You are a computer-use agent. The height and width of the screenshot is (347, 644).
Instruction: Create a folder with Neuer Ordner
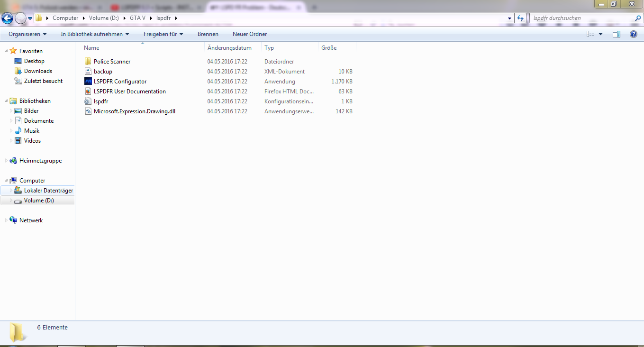click(x=250, y=34)
